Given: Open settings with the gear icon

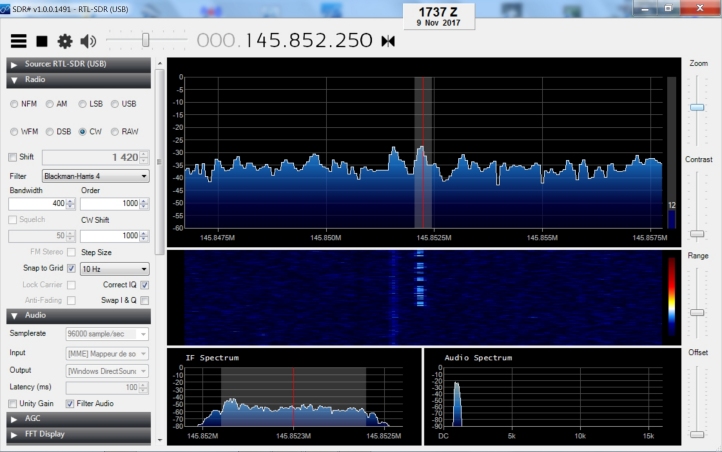Looking at the screenshot, I should pos(65,41).
